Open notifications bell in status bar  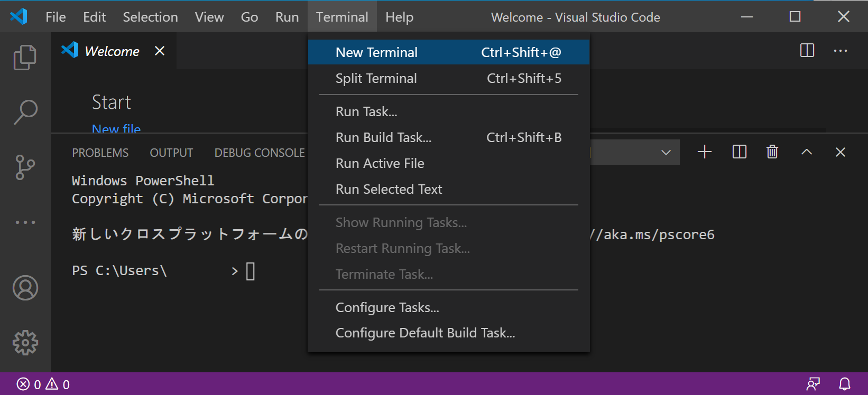point(845,384)
